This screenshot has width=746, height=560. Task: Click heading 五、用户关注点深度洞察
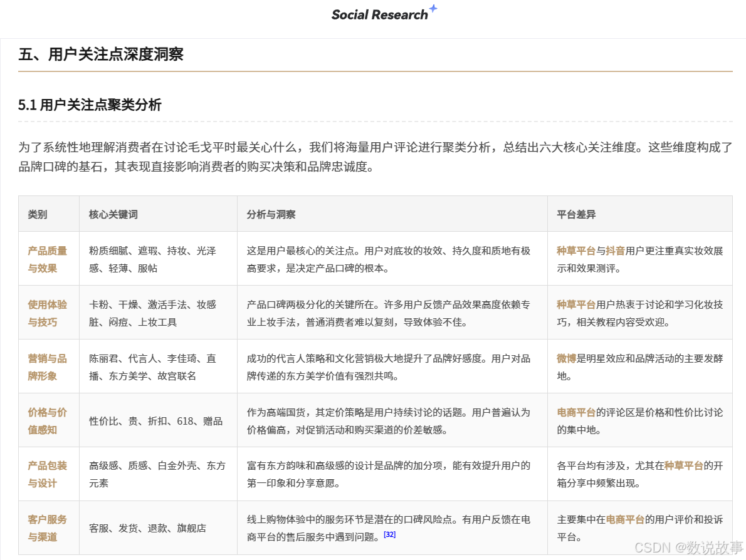101,54
